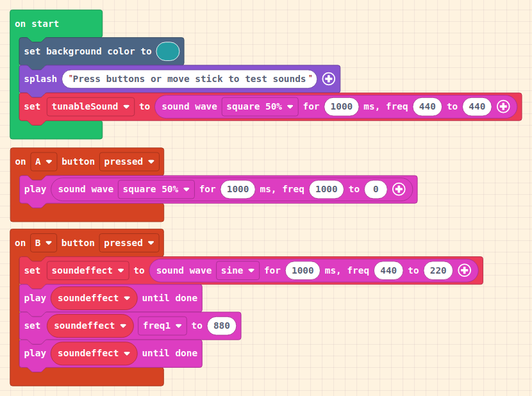Viewport: 532px width, 396px height.
Task: Edit end frequency 440 after 'to' in tunableSound
Action: pos(477,106)
